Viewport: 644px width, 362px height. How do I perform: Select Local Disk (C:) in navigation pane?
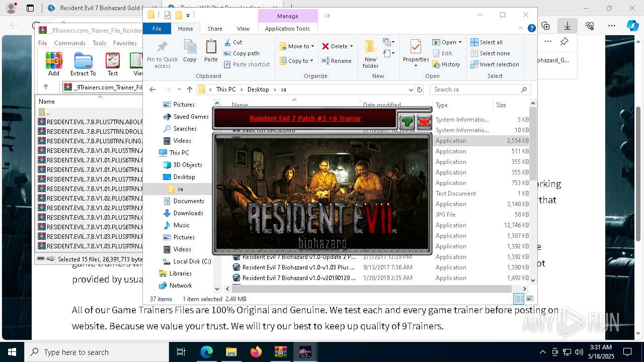(192, 261)
